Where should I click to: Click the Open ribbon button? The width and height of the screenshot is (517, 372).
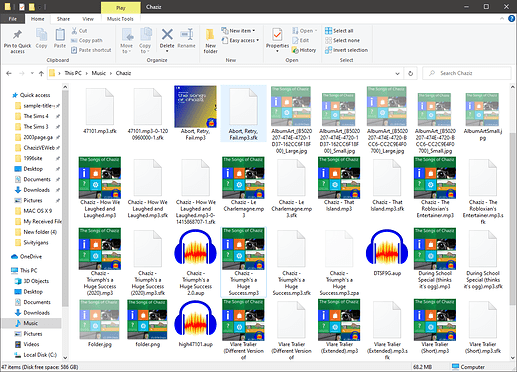(x=304, y=31)
